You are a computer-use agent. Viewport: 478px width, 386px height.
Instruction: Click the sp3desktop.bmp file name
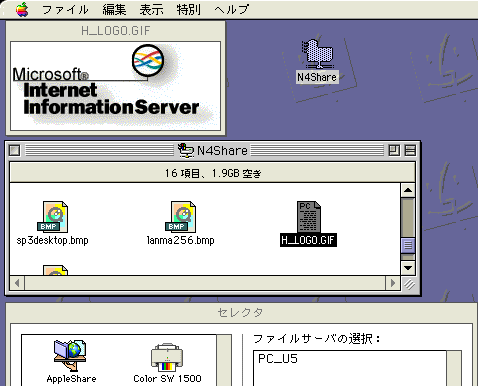pyautogui.click(x=52, y=240)
